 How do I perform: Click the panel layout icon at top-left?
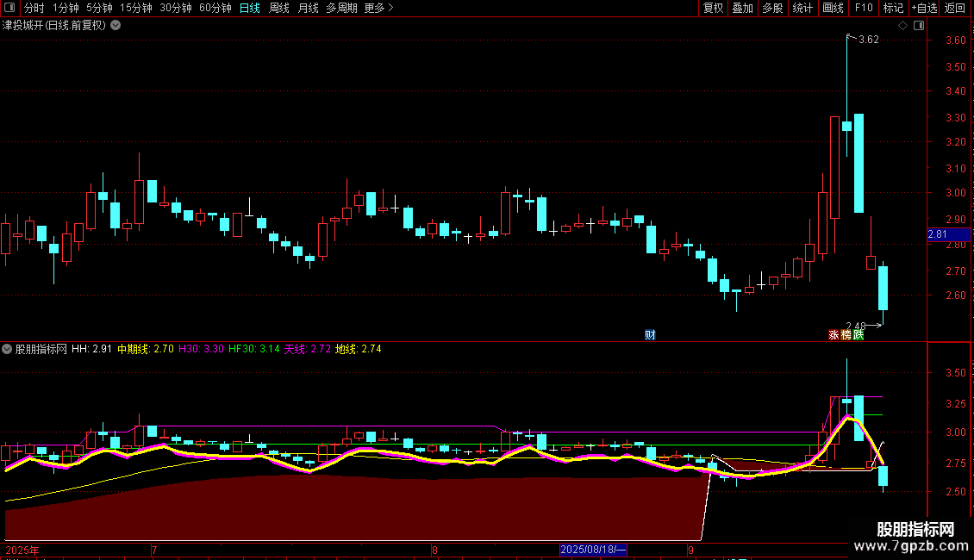coord(9,8)
